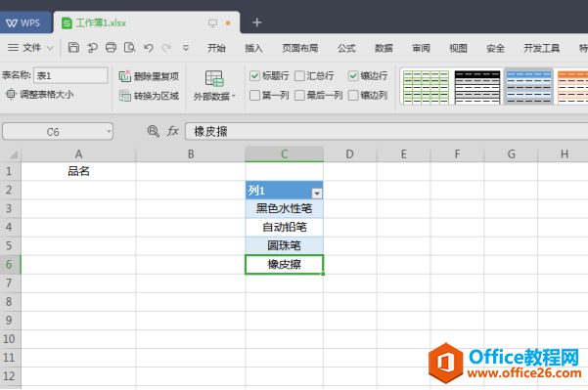Enable the 第一列 checkbox
Screen dimensions: 588x390
click(x=254, y=95)
